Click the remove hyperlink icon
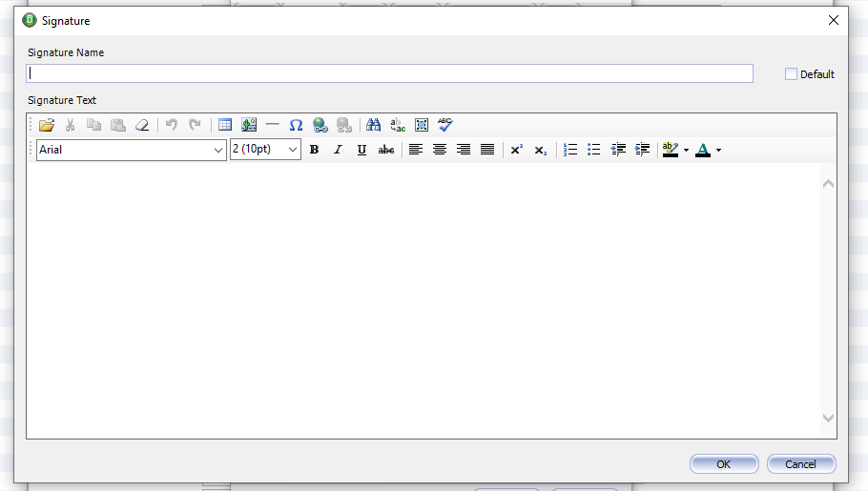Viewport: 868px width, 491px height. 343,125
